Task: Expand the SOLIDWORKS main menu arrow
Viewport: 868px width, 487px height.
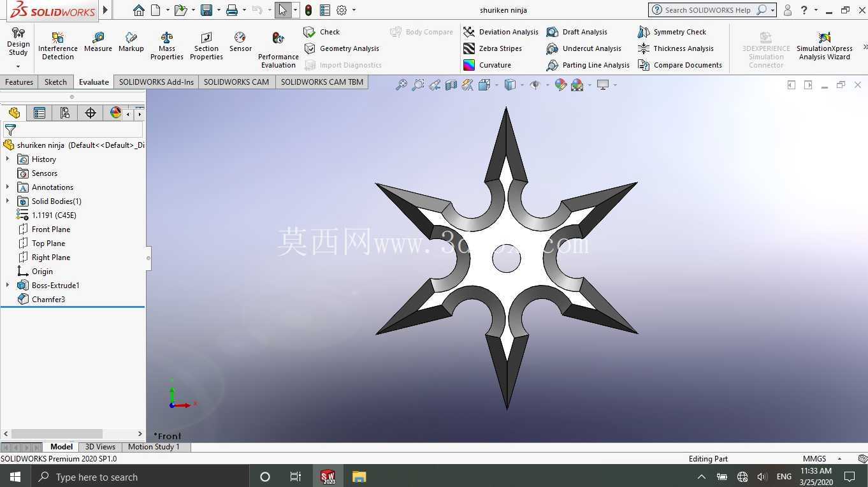Action: pos(105,10)
